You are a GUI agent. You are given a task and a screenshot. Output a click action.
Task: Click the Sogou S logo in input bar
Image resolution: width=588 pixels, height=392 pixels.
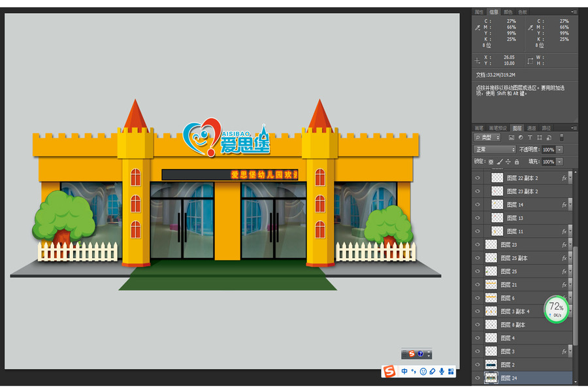(389, 371)
